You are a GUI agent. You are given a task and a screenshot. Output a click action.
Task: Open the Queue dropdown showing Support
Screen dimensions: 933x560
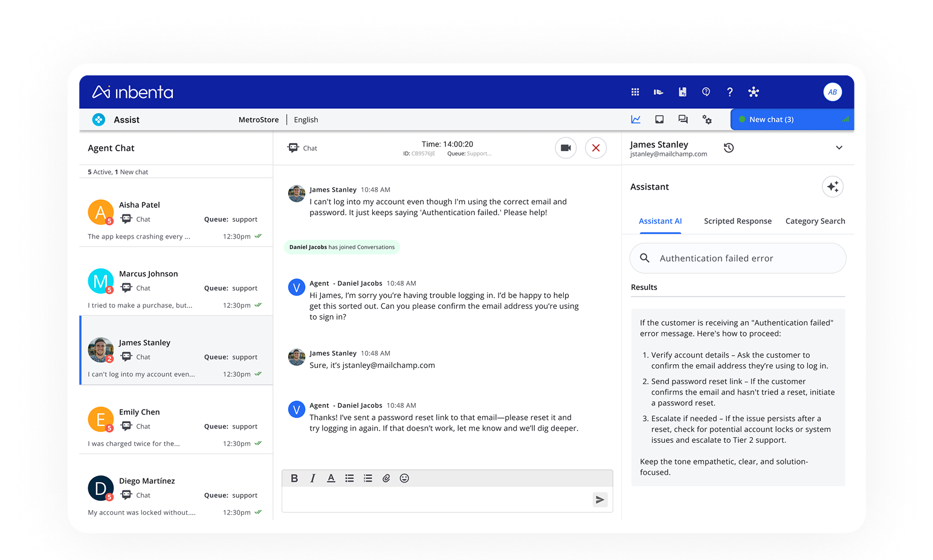(469, 153)
